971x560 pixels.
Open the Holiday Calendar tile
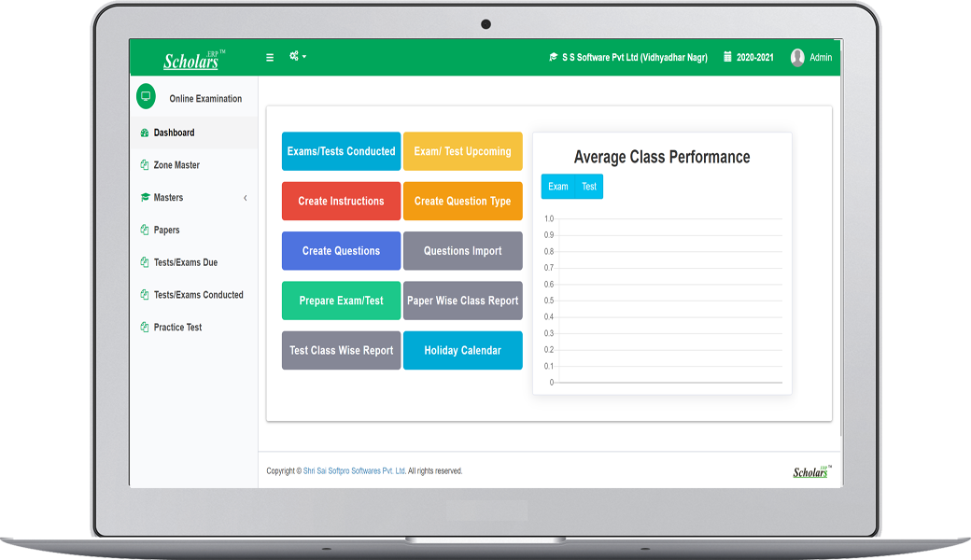(462, 350)
